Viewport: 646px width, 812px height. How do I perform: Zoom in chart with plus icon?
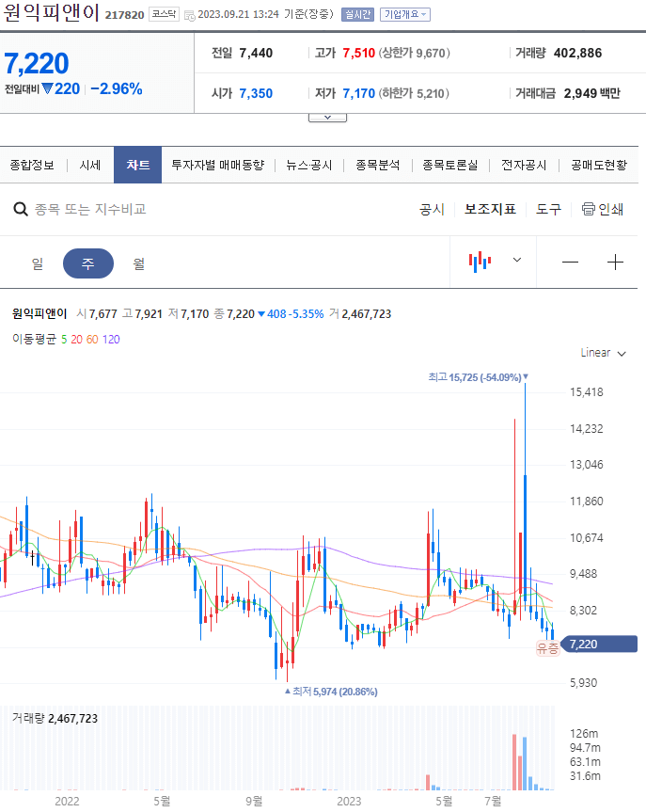pos(615,262)
